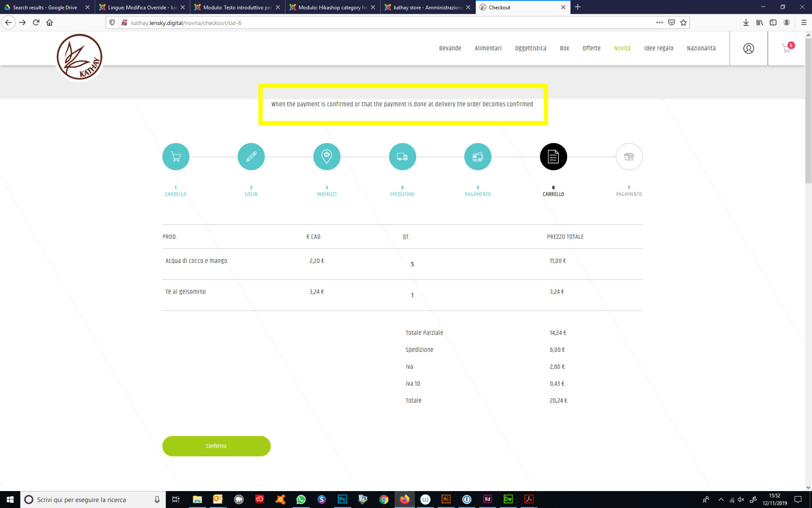Open the Nazionalità menu item

coord(701,48)
